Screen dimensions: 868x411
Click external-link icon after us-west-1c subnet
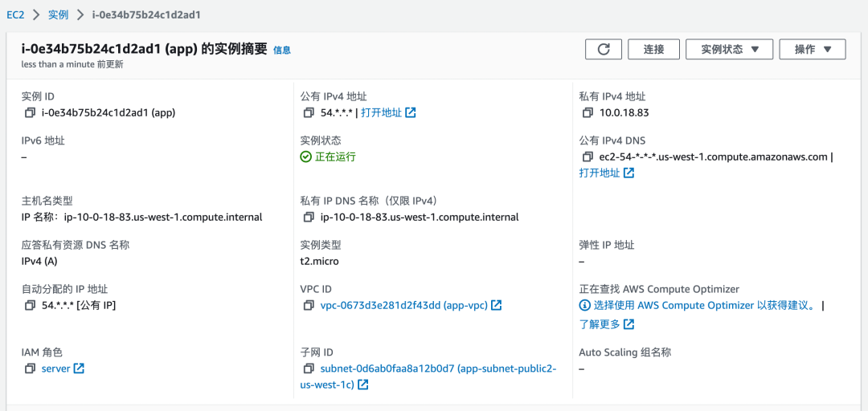(x=363, y=385)
